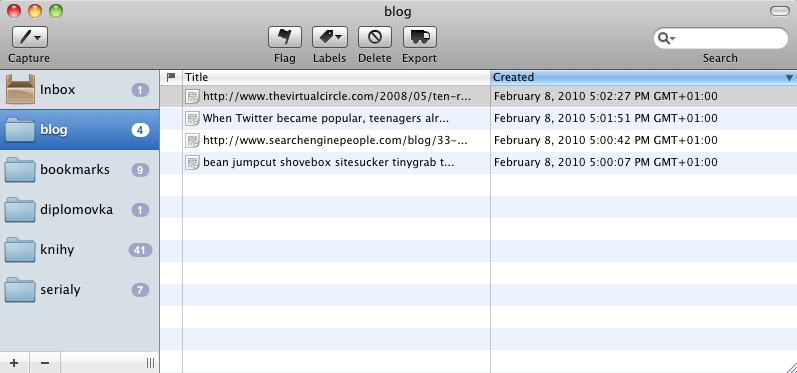This screenshot has width=797, height=373.
Task: Select the searchenginepeople.com note row
Action: pos(478,140)
